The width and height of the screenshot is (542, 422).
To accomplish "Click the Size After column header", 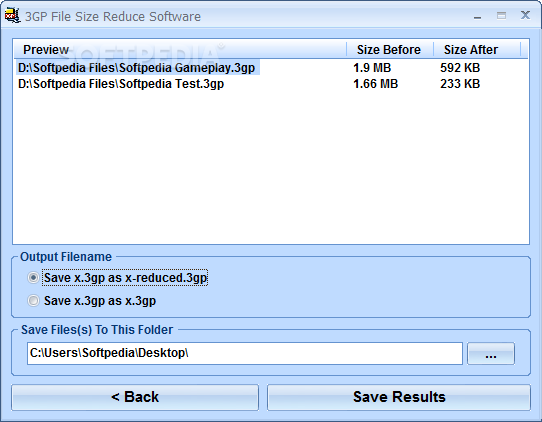I will click(x=477, y=50).
